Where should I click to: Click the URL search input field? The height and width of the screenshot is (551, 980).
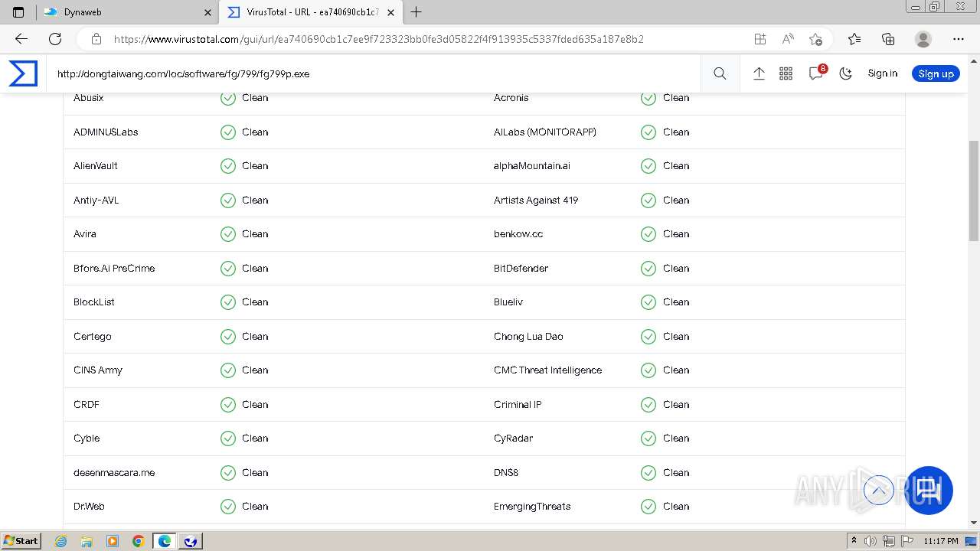(x=375, y=73)
